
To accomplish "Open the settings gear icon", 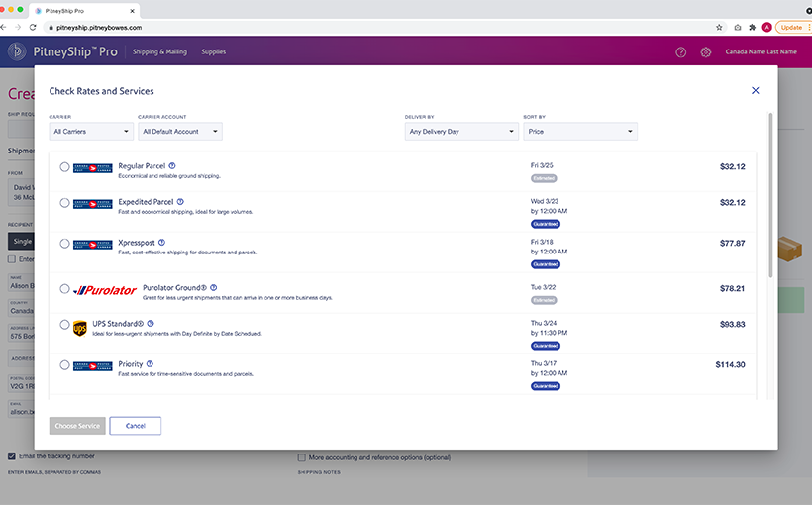I will [706, 52].
